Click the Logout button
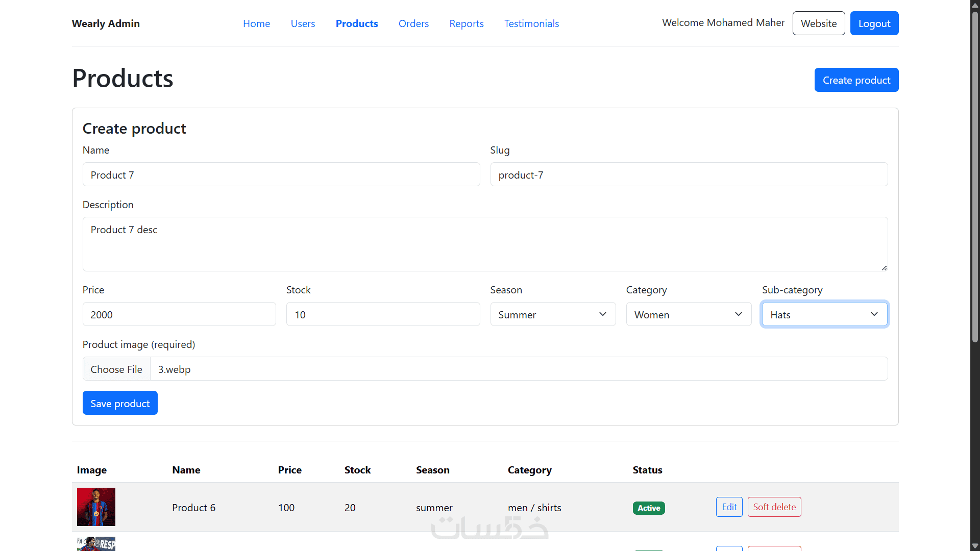 click(874, 23)
